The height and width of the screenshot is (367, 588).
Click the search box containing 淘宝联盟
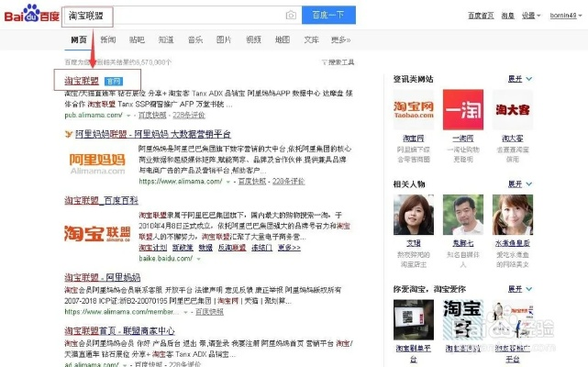pos(182,15)
